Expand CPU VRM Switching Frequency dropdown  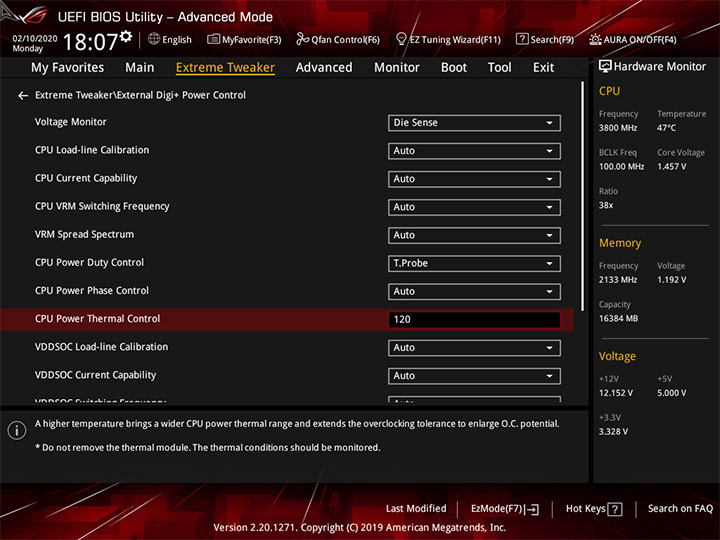tap(474, 207)
